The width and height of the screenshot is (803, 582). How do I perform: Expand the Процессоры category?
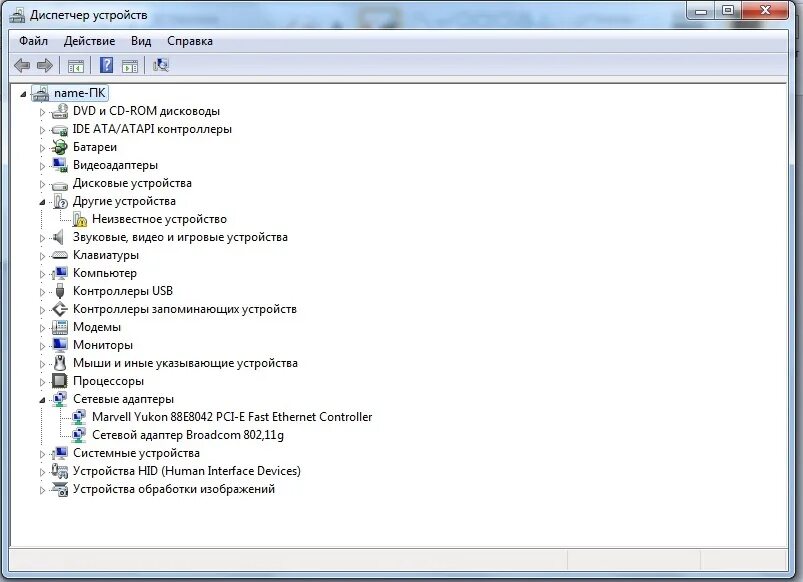[x=43, y=382]
